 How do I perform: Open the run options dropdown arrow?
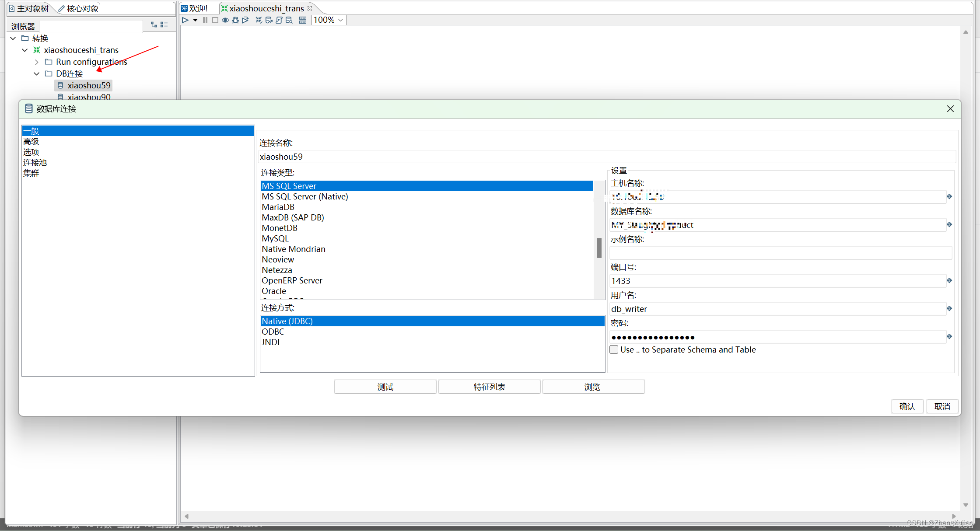point(195,20)
